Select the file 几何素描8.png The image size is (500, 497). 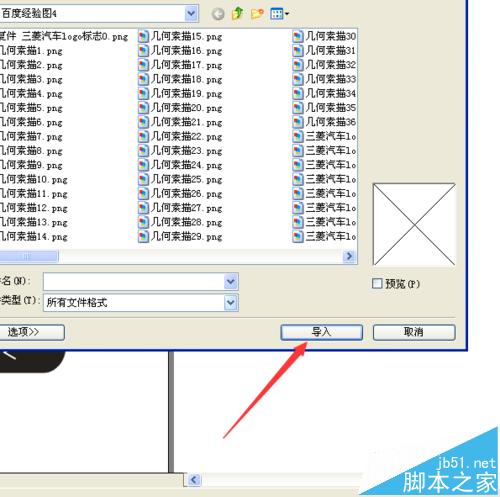click(x=31, y=151)
